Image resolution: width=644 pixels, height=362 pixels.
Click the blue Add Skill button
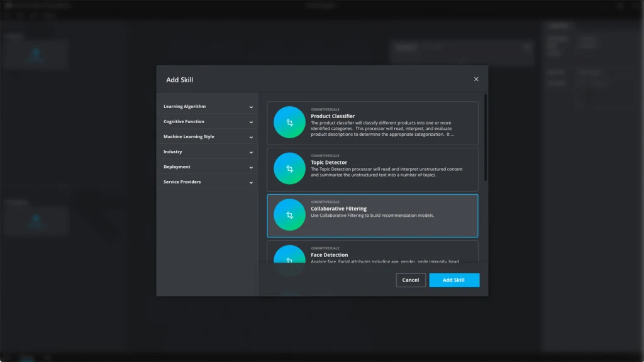(454, 280)
